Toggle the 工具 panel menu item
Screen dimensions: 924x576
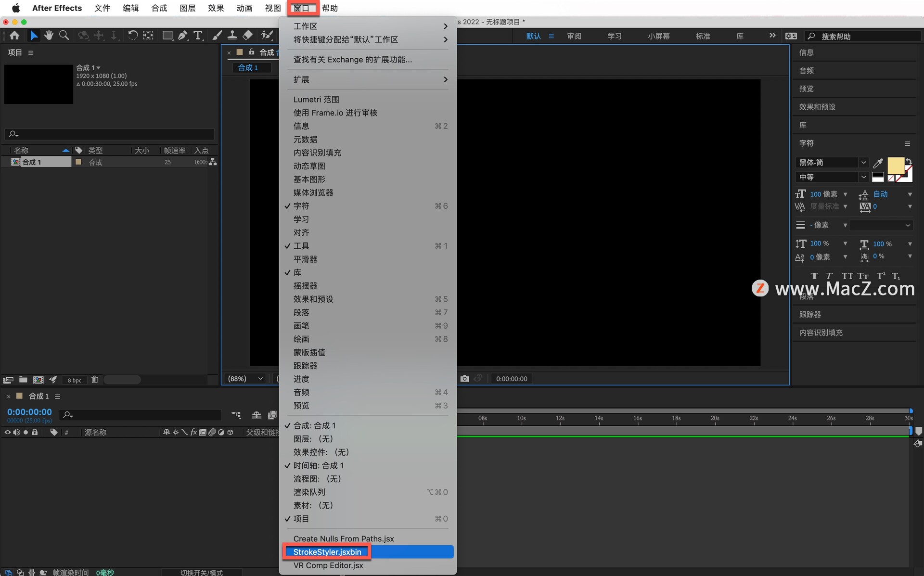(368, 246)
